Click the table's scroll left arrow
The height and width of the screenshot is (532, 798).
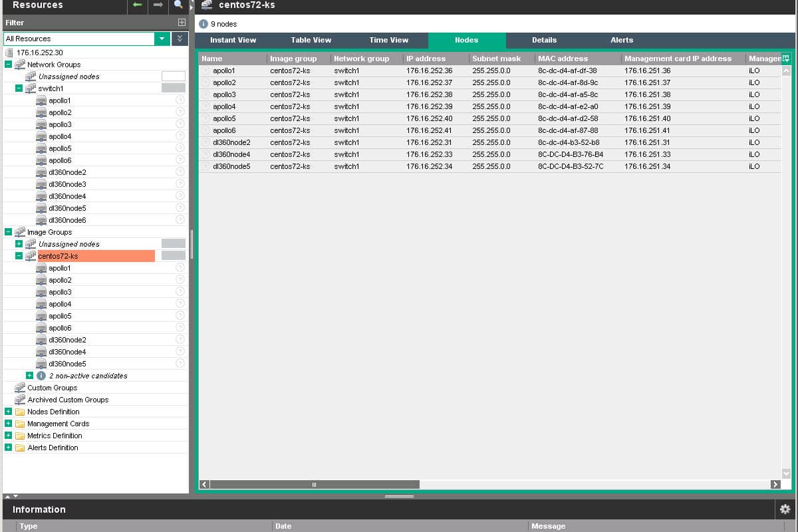click(x=204, y=484)
